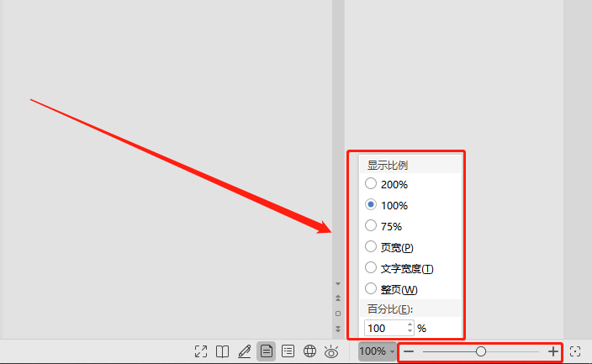The image size is (592, 364).
Task: Click the zoom slider handle
Action: click(x=481, y=351)
